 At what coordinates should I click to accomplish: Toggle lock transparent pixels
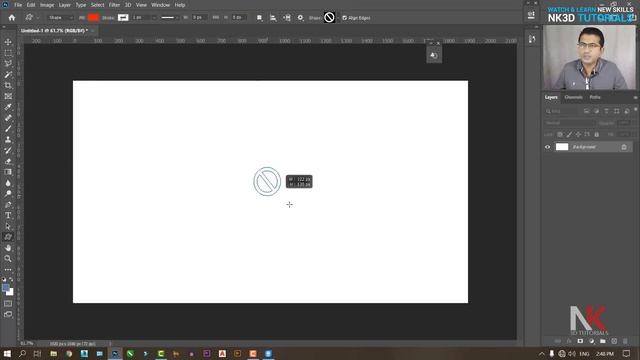tap(560, 134)
